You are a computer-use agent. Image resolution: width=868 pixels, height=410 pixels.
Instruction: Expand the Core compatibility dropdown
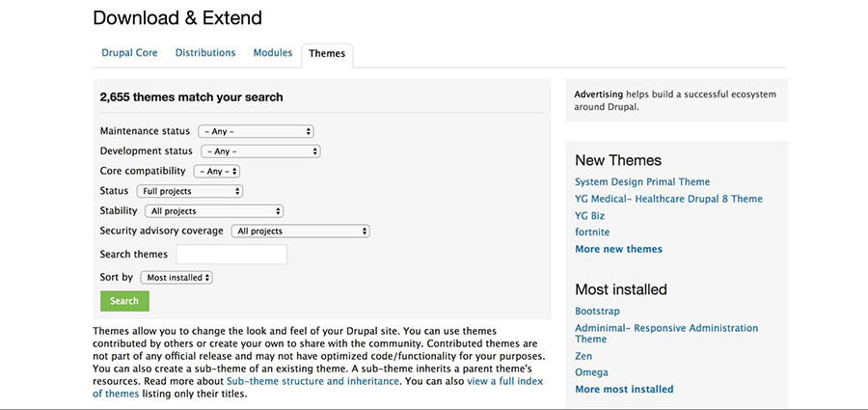[x=216, y=171]
